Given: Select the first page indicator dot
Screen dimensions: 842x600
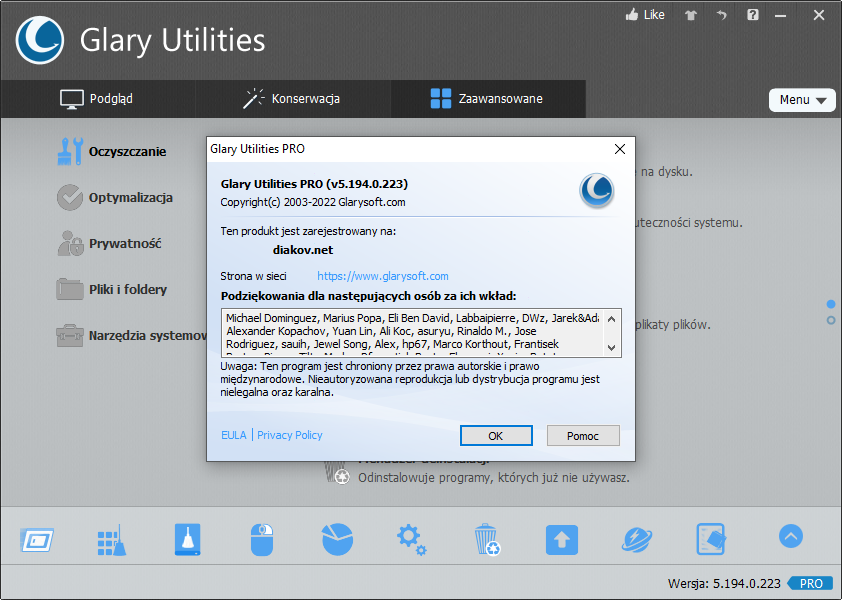Looking at the screenshot, I should pyautogui.click(x=831, y=304).
